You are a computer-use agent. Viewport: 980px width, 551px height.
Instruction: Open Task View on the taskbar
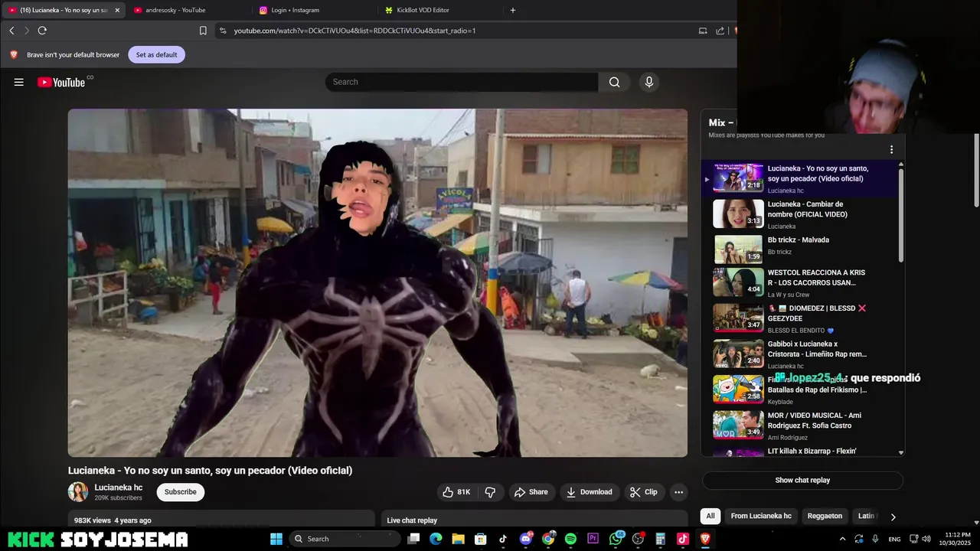click(413, 539)
